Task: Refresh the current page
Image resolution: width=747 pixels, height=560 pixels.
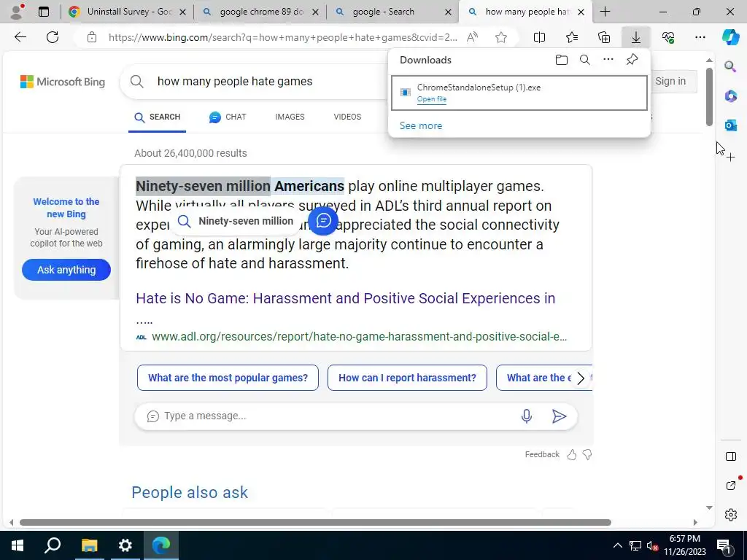Action: click(x=53, y=37)
